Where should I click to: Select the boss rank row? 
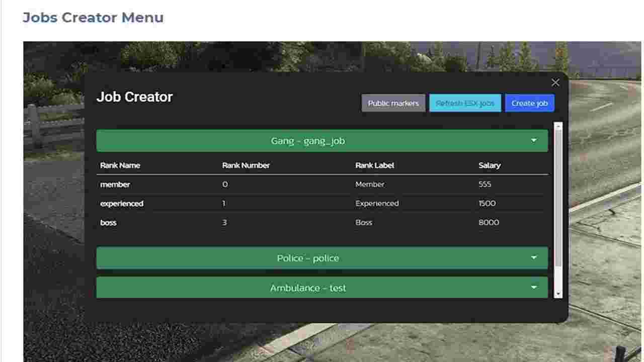click(322, 223)
